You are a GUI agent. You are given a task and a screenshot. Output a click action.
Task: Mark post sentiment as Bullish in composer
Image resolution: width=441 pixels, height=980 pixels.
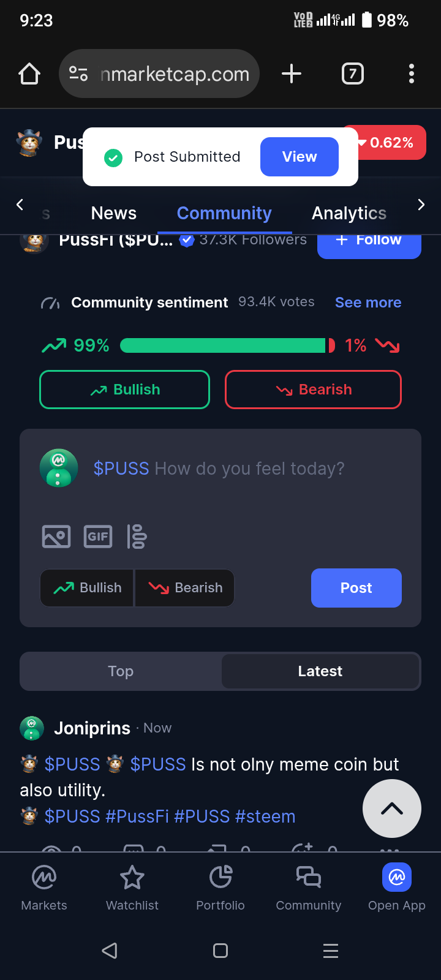point(87,588)
